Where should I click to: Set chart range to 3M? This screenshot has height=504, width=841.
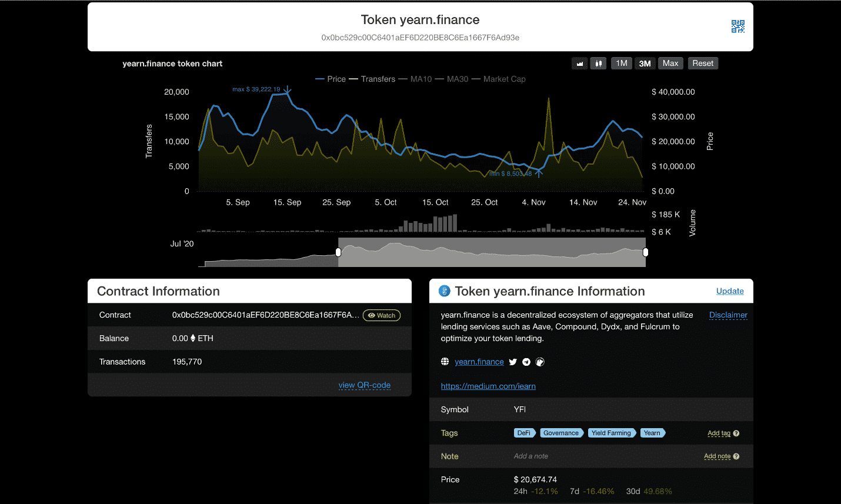point(645,64)
